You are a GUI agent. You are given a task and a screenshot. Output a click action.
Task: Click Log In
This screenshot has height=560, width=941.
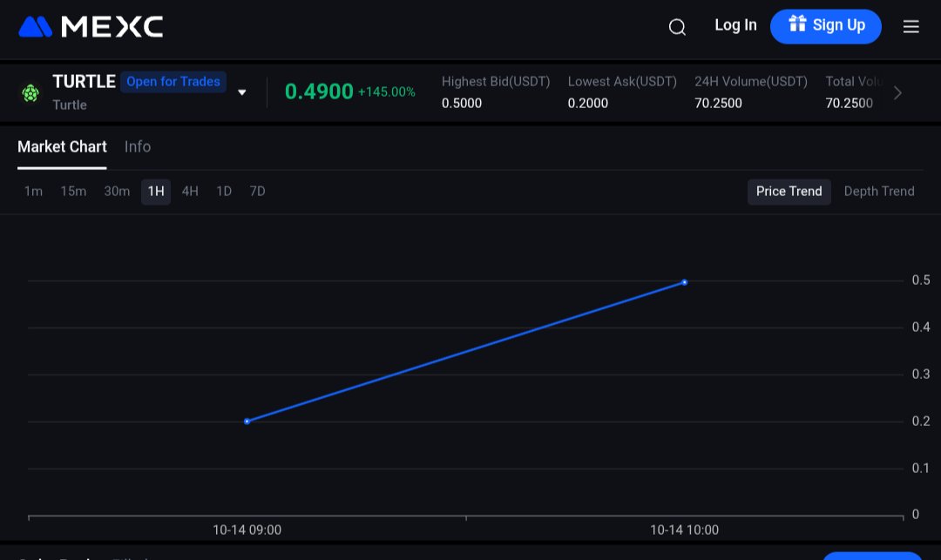(735, 25)
